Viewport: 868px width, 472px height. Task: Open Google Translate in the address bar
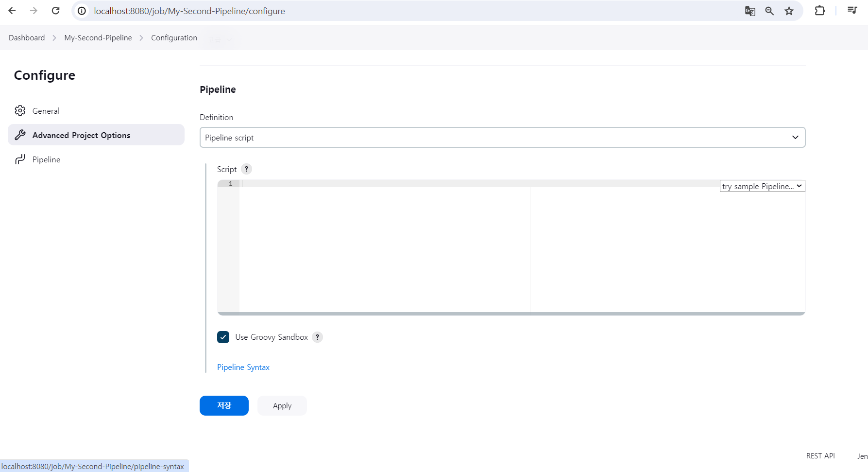[749, 11]
